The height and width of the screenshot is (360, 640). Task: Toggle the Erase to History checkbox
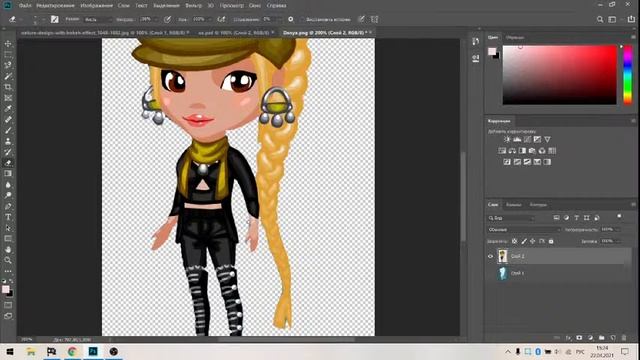(x=303, y=19)
